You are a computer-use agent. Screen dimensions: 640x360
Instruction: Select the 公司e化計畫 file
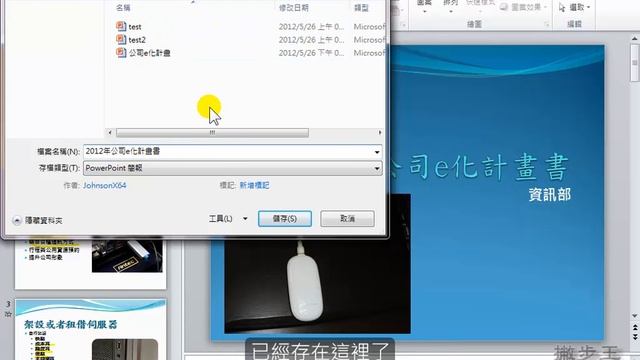click(x=149, y=53)
